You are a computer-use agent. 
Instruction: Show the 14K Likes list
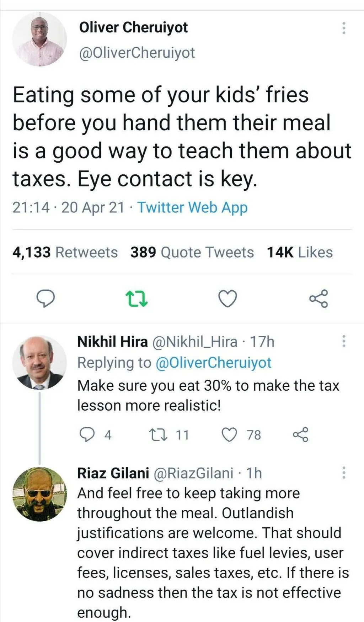300,252
